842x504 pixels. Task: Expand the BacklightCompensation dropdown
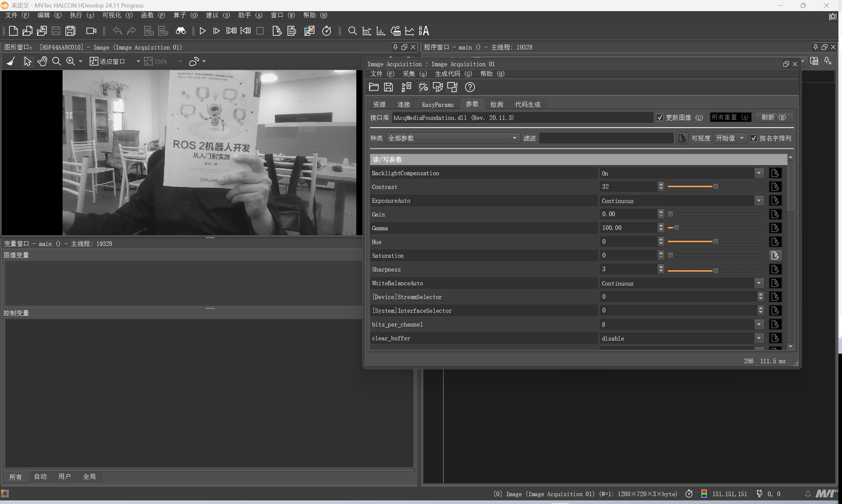759,173
